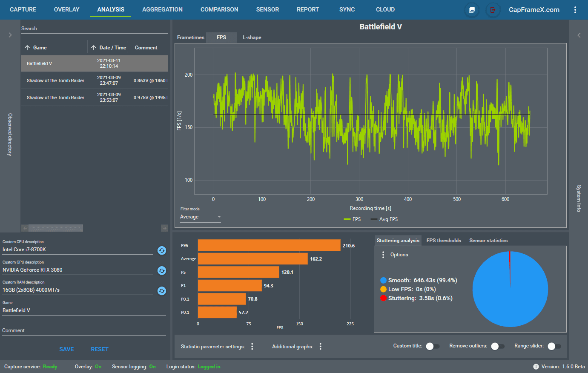Open Additional graphs three-dot menu
Image resolution: width=588 pixels, height=373 pixels.
[x=321, y=347]
